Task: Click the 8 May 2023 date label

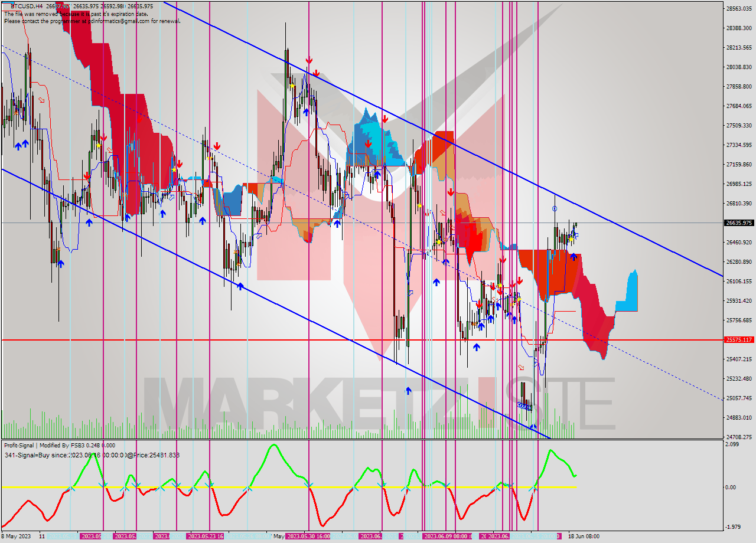Action: click(15, 537)
